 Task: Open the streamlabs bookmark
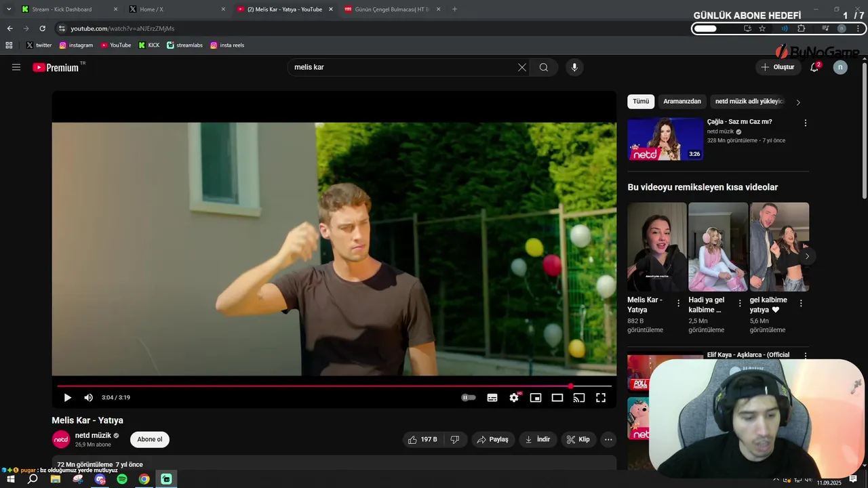184,45
